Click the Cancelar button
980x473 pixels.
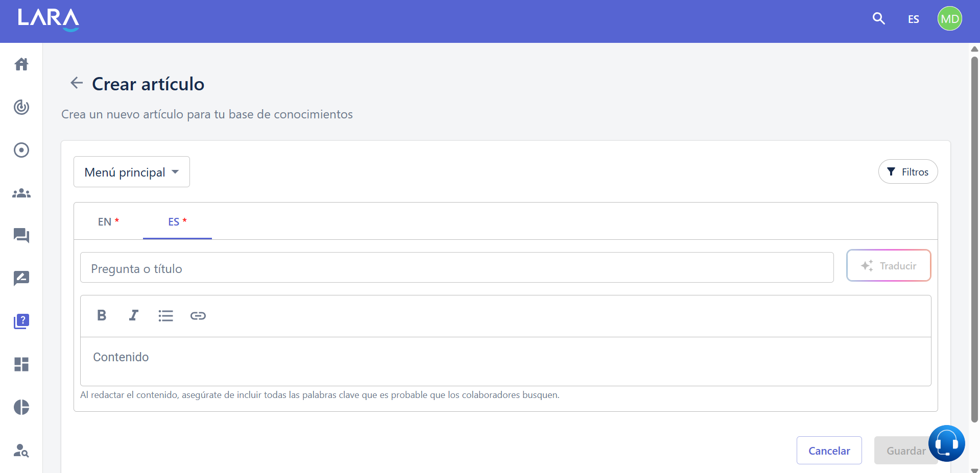(829, 451)
